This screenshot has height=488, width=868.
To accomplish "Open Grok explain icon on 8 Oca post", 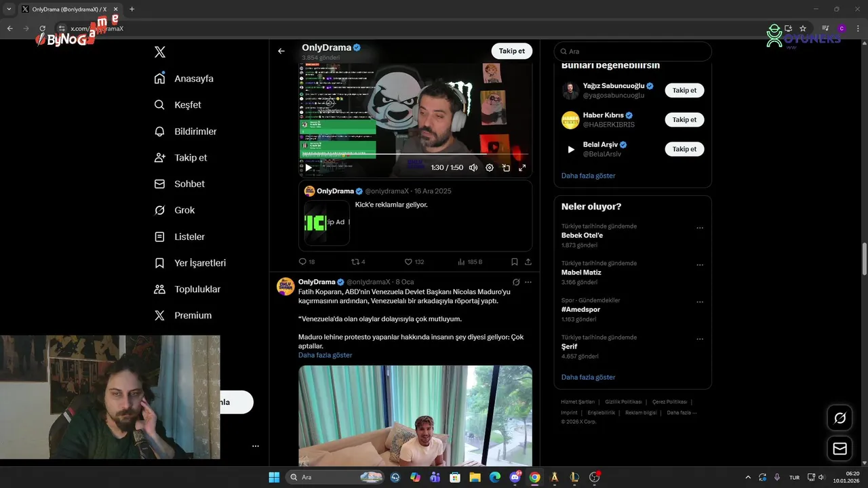I will [516, 282].
